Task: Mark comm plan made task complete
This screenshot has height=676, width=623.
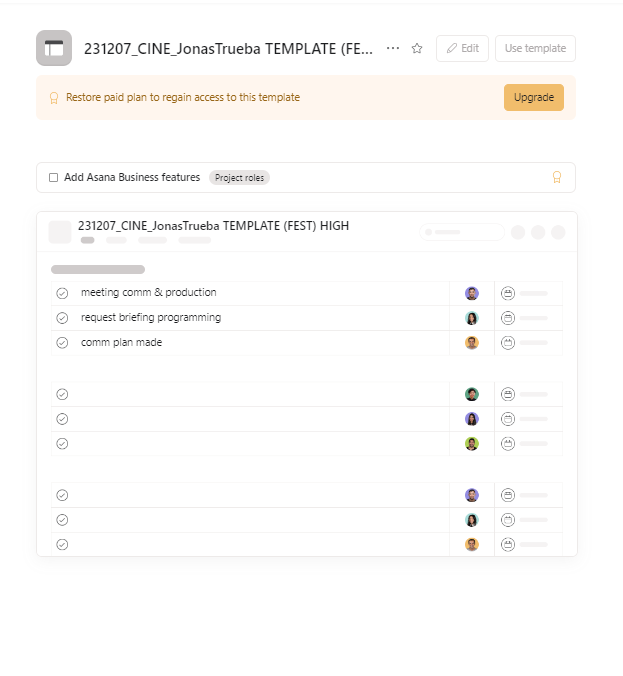Action: click(x=62, y=343)
